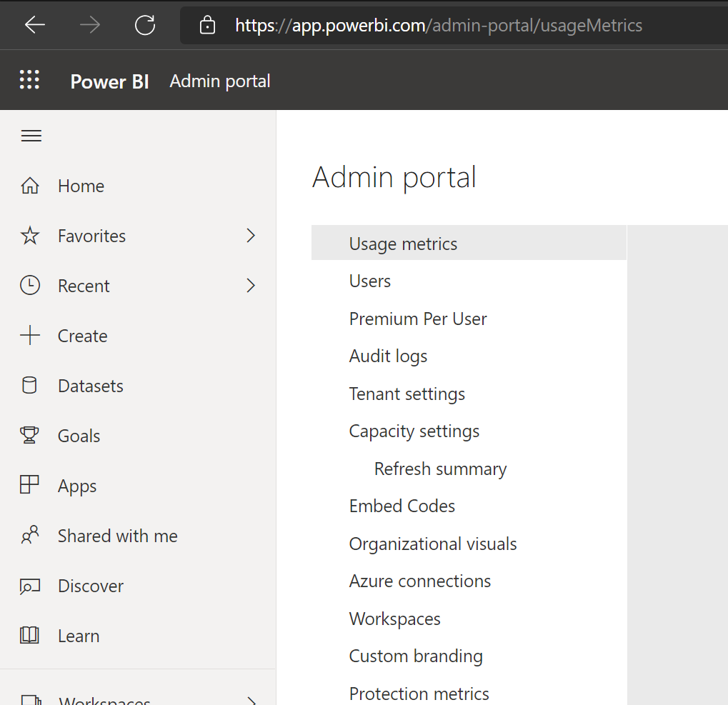View the Refresh summary under Capacity settings
This screenshot has height=705, width=728.
(x=440, y=469)
